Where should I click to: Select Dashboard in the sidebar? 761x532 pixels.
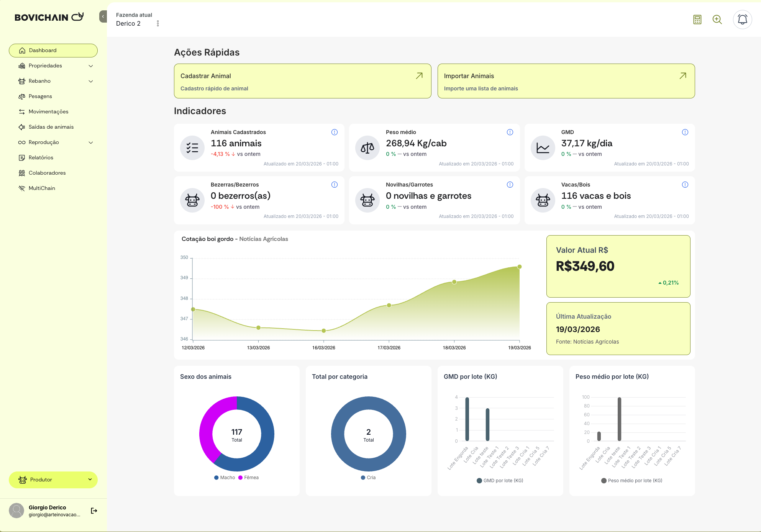tap(53, 51)
